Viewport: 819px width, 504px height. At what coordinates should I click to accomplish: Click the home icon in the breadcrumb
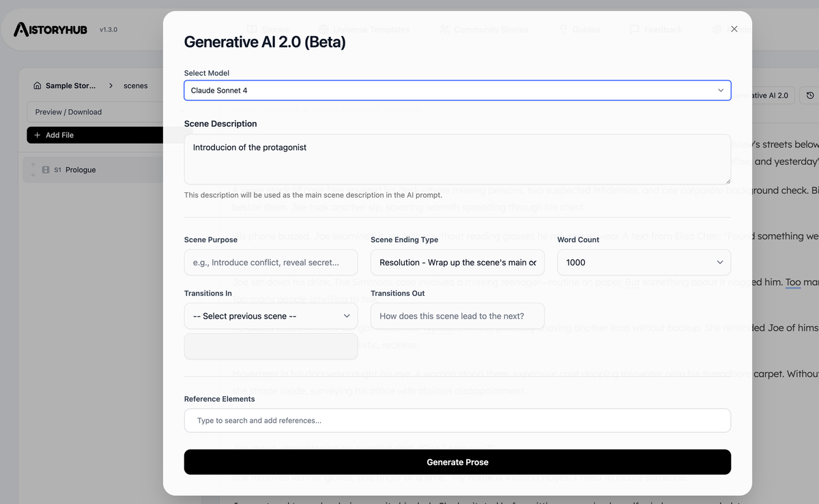(x=37, y=85)
